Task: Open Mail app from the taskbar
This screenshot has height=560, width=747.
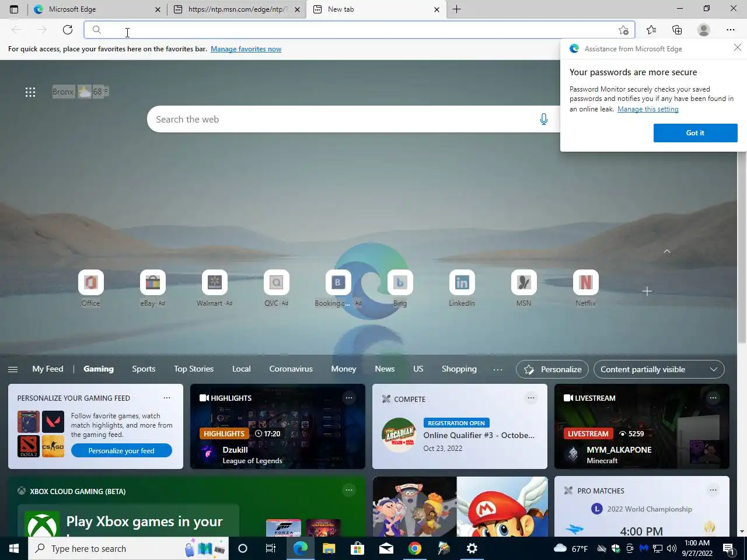Action: [x=386, y=548]
